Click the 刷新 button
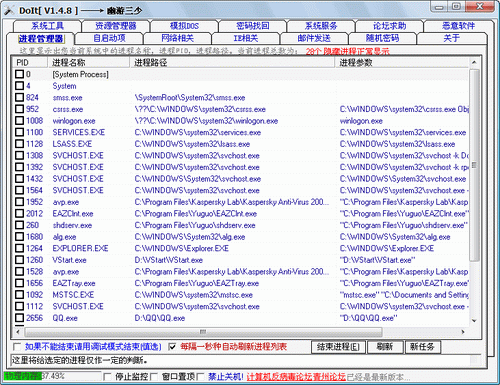500x385 pixels. click(x=385, y=347)
